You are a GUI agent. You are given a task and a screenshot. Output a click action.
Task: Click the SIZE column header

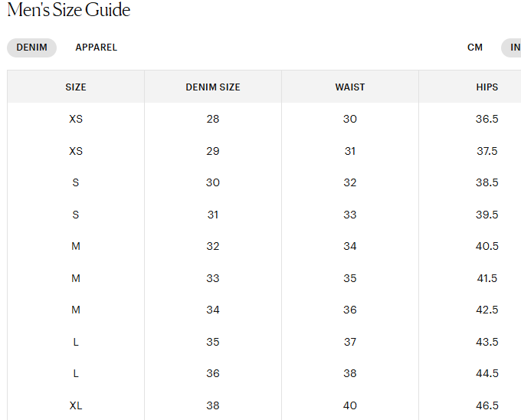(76, 87)
